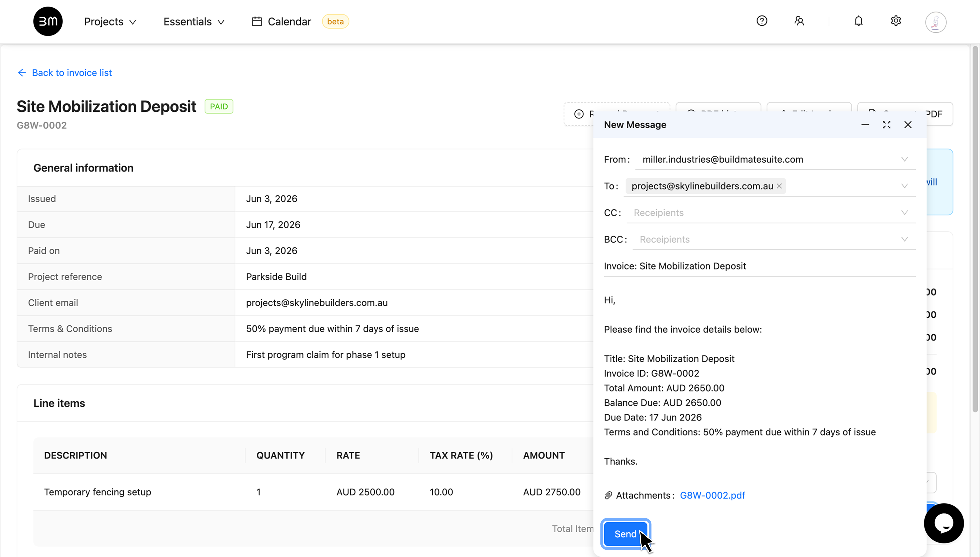Image resolution: width=980 pixels, height=557 pixels.
Task: Open the From address dropdown
Action: tap(904, 159)
